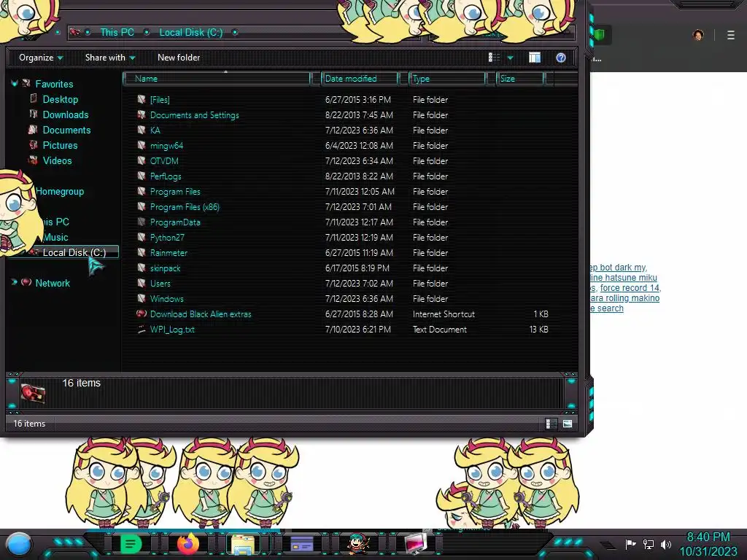Select Local Disk (C:) in navigation pane

pos(74,252)
